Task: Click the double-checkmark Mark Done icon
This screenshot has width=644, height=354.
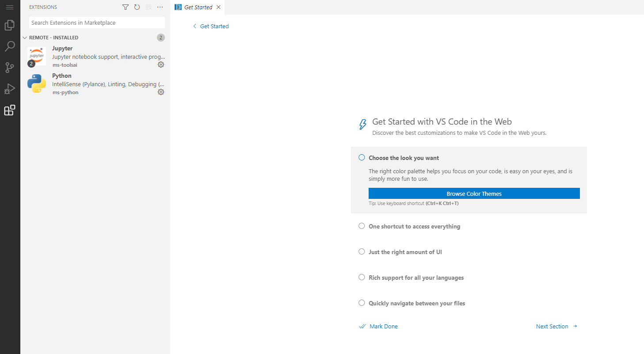Action: point(362,326)
